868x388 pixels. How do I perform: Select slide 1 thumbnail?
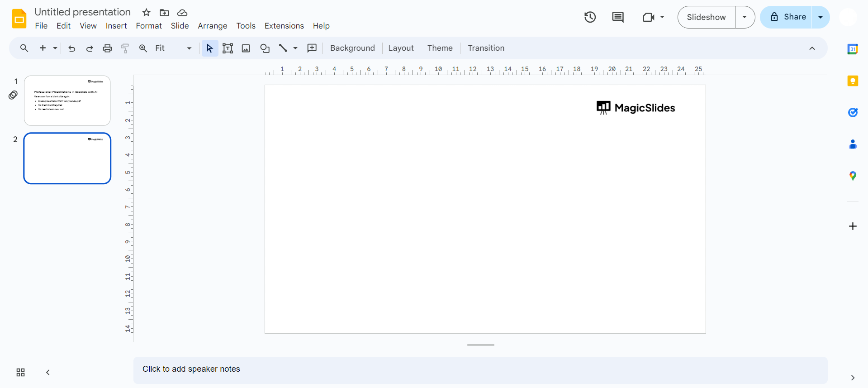tap(67, 101)
